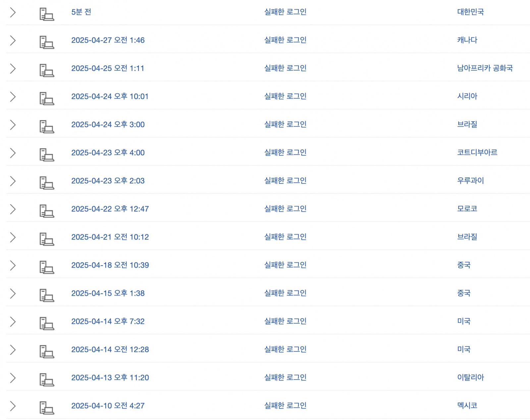Expand the 5분 전 대한민국 login entry
This screenshot has width=530, height=420.
point(13,13)
